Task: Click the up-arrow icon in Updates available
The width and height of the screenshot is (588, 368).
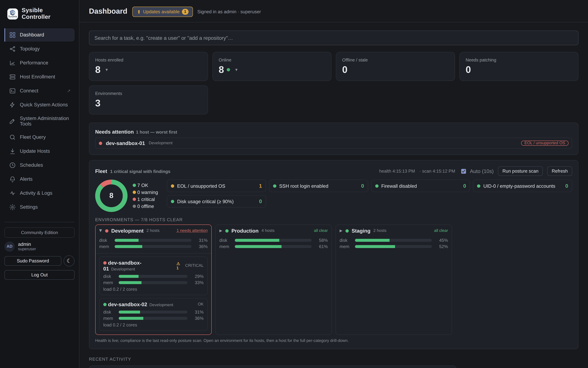Action: tap(139, 12)
